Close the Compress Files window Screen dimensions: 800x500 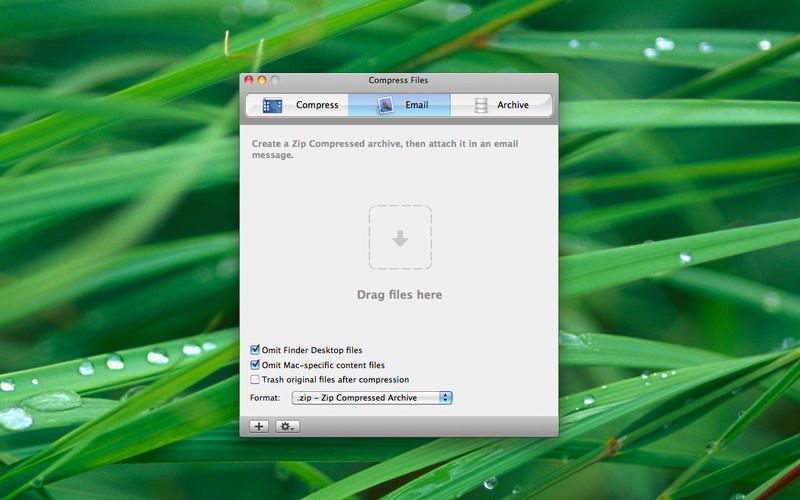pos(249,80)
